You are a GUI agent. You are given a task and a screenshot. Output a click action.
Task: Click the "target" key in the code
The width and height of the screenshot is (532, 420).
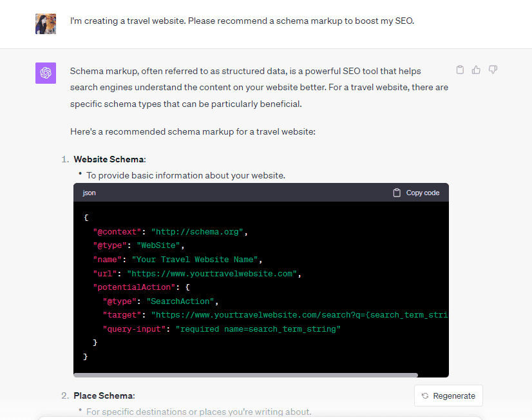tap(122, 315)
